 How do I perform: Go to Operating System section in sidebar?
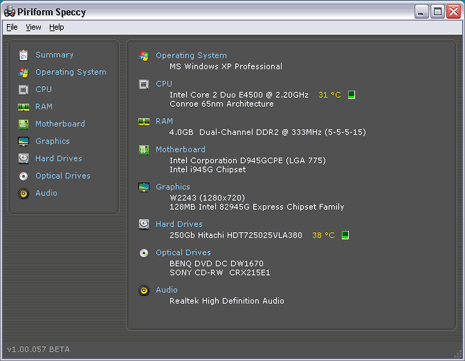coord(71,72)
